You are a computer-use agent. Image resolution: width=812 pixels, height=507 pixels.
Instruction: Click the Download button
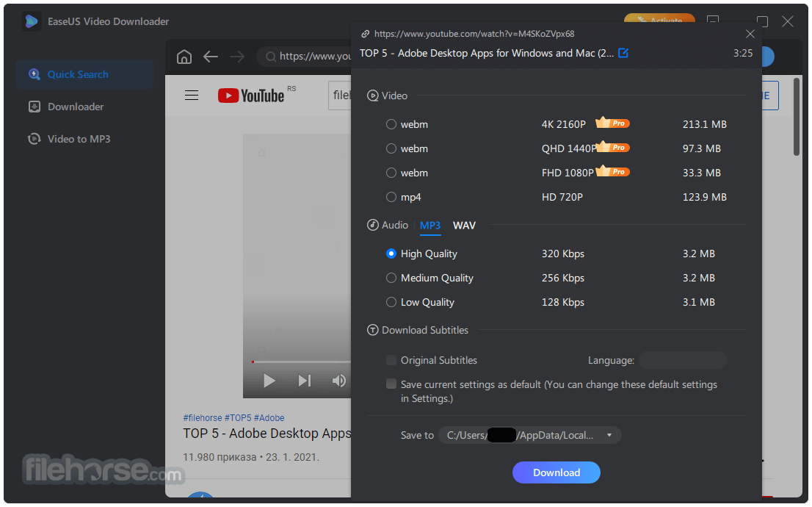(557, 472)
